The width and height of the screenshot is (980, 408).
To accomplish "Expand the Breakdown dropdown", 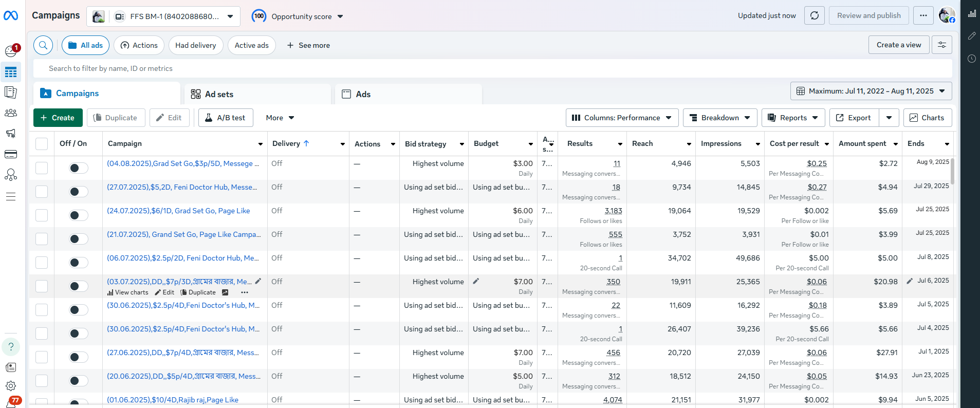I will (719, 118).
